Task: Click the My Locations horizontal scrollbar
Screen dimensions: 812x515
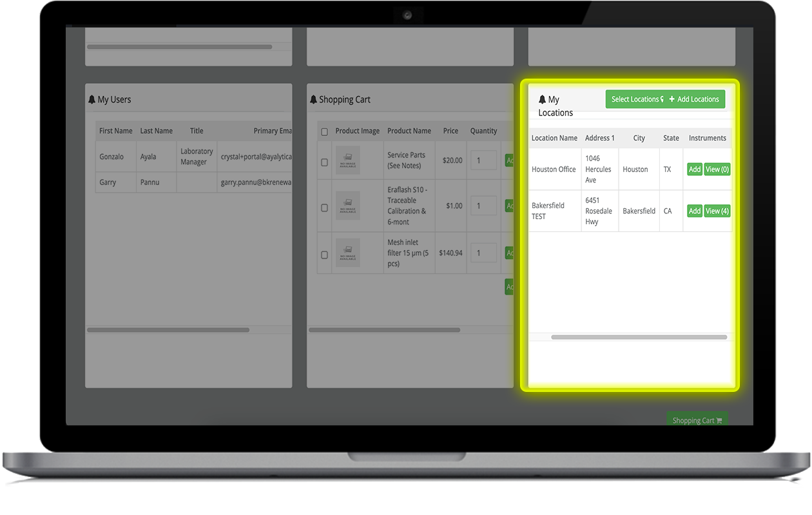Action: coord(638,337)
